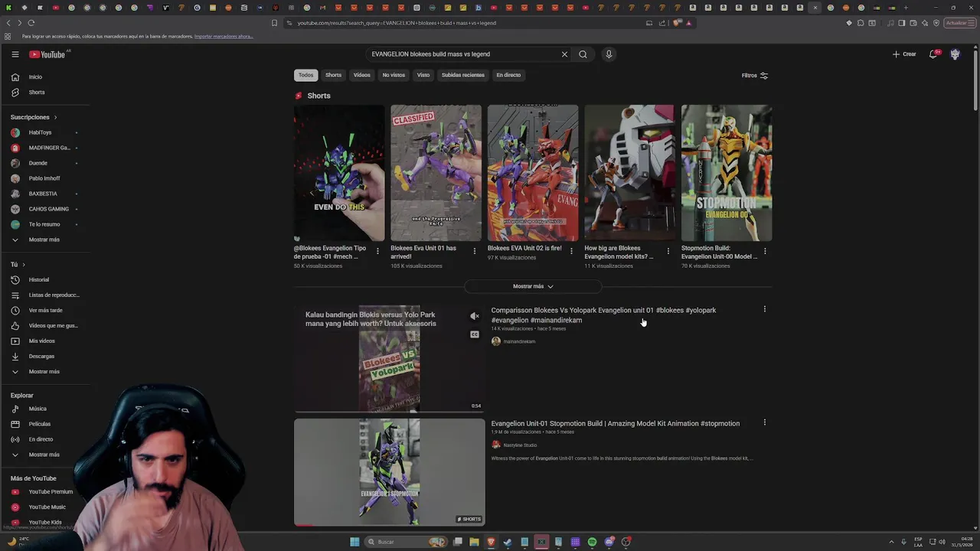Open options menu for Comparisson Blokees Vs Yolopark video

764,309
